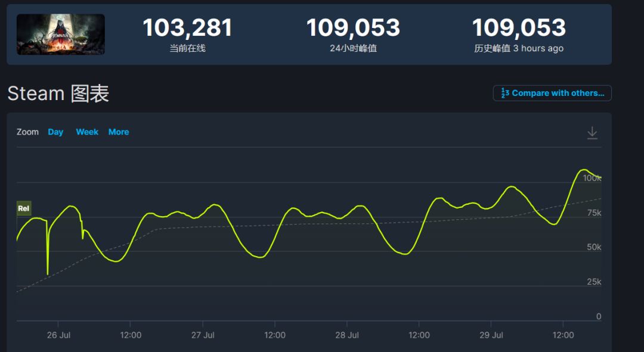Click the Rel release marker on chart

pyautogui.click(x=23, y=208)
